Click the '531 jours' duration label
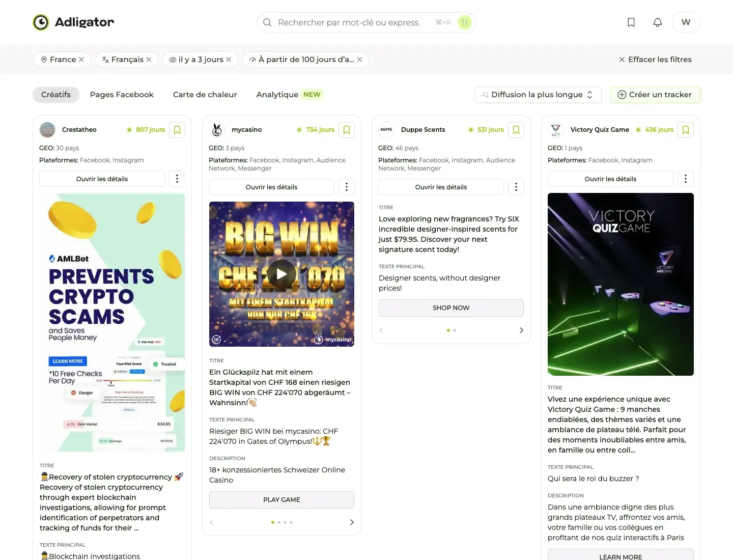 491,130
